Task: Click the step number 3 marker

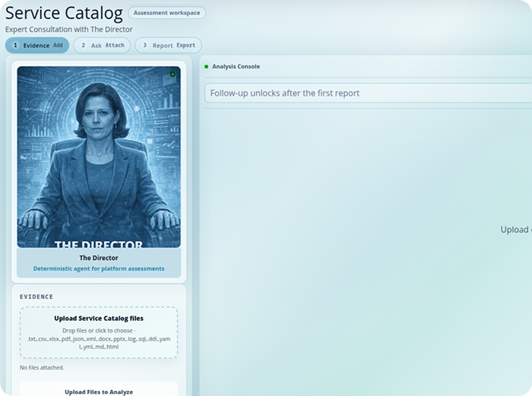Action: click(x=145, y=45)
